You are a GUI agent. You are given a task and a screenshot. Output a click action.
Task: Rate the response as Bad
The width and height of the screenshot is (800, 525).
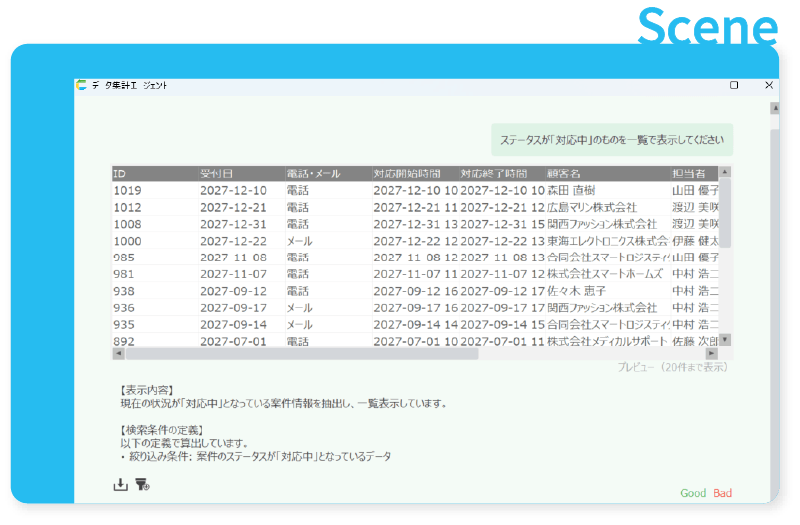pyautogui.click(x=723, y=493)
